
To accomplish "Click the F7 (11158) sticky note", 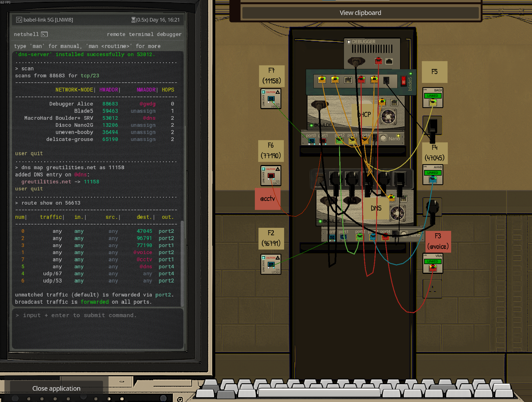I will (x=272, y=76).
